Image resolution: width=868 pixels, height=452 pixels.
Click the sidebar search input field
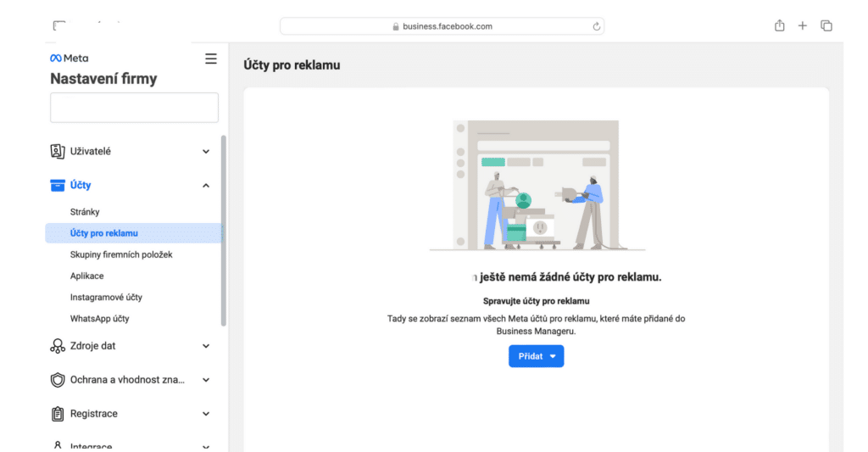[x=135, y=108]
